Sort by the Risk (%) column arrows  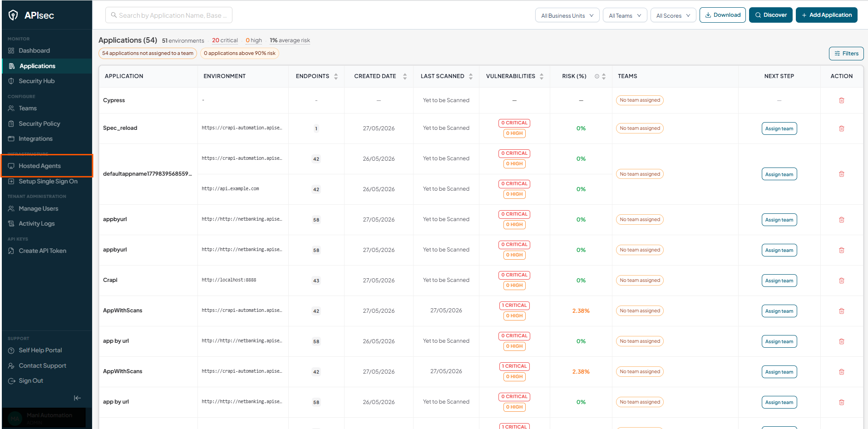pos(604,76)
